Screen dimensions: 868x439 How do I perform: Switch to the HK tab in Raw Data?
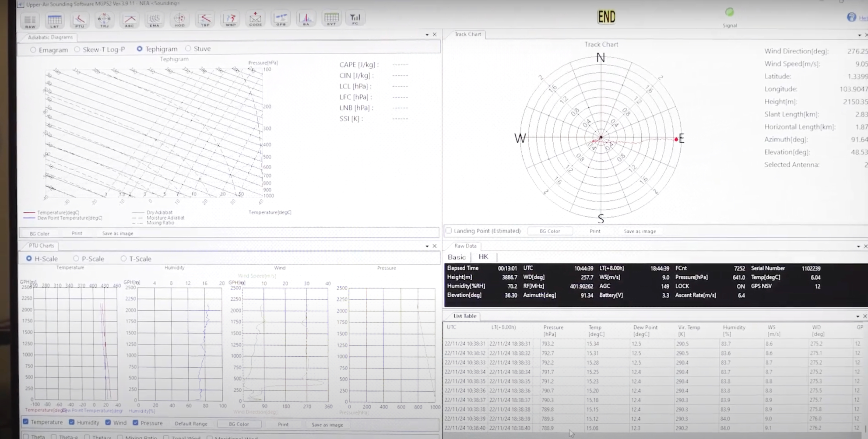tap(483, 257)
